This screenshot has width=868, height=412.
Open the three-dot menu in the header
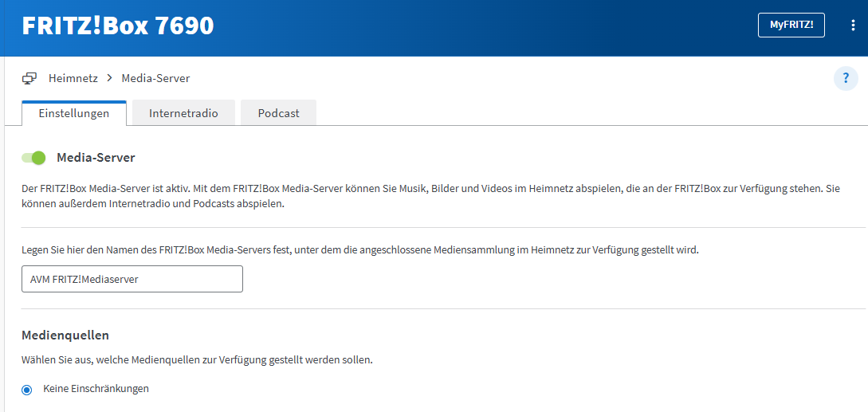852,26
